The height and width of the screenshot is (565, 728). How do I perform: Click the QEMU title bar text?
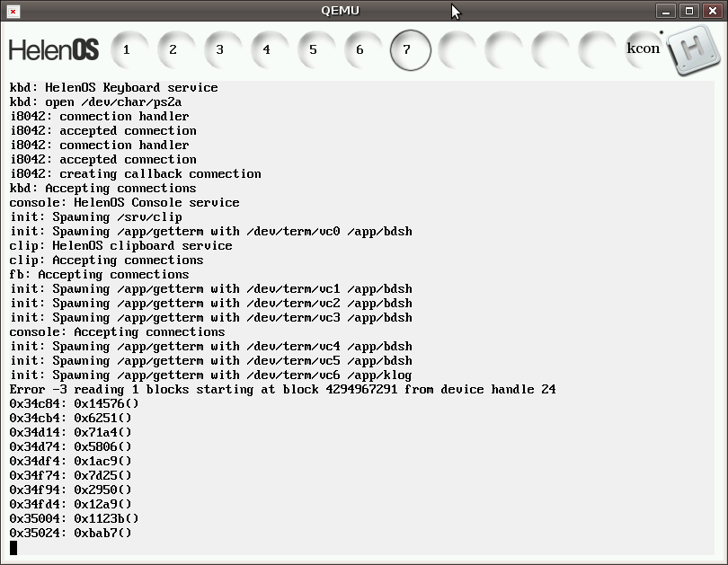click(x=341, y=11)
